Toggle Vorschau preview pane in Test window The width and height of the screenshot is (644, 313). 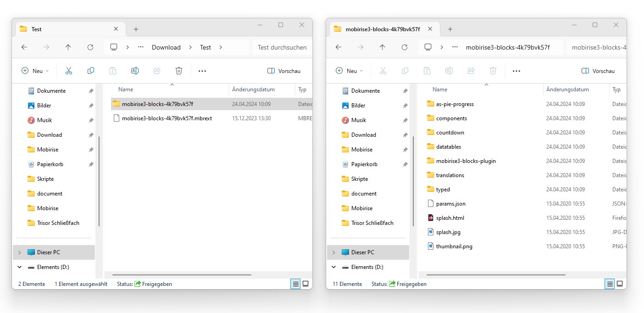284,71
